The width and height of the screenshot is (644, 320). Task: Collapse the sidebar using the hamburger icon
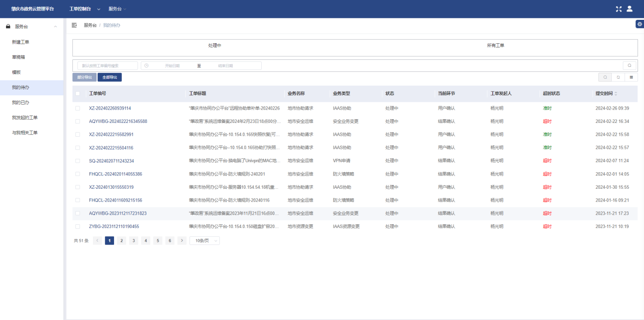[x=74, y=25]
